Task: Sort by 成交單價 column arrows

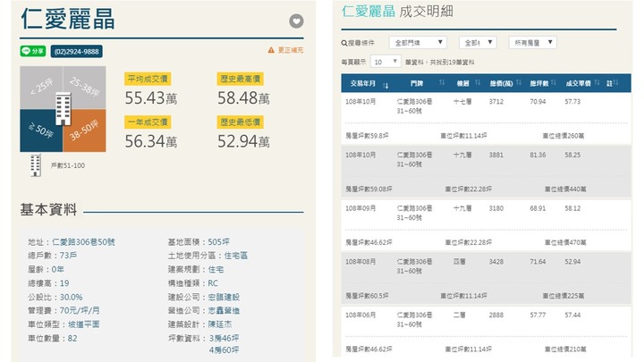Action: 597,82
